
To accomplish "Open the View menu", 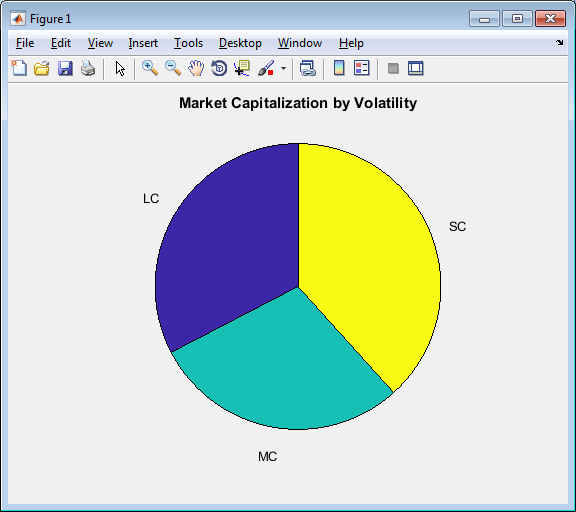I will (x=100, y=43).
